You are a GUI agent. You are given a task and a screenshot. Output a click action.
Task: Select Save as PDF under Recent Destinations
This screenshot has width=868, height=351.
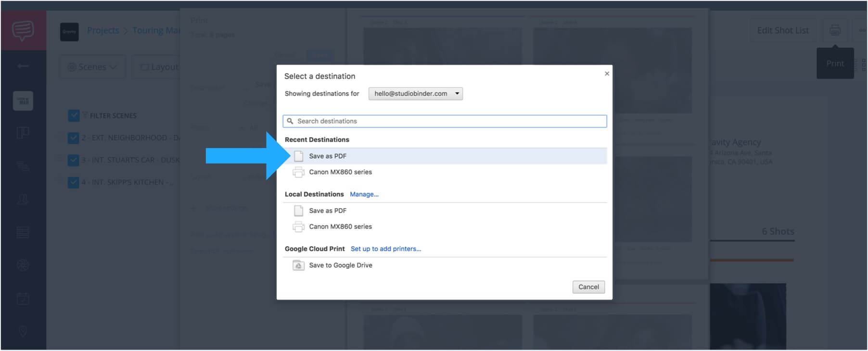(445, 156)
